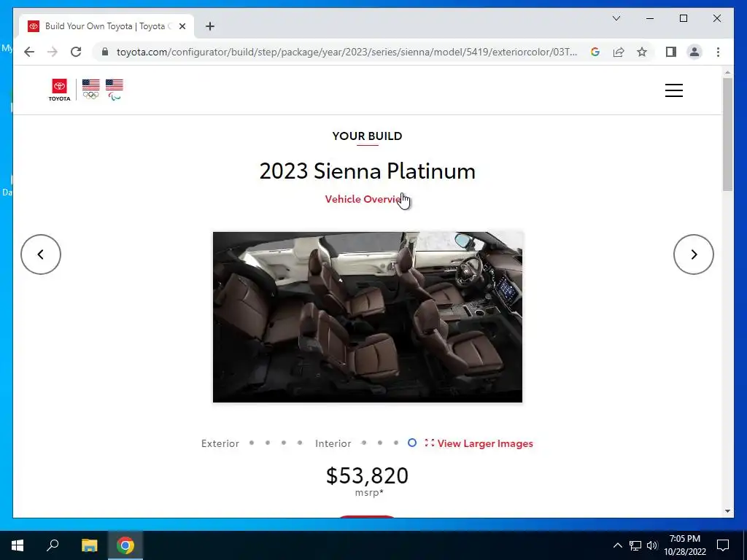Viewport: 747px width, 560px height.
Task: Click the scrollbar up arrow
Action: coord(727,72)
